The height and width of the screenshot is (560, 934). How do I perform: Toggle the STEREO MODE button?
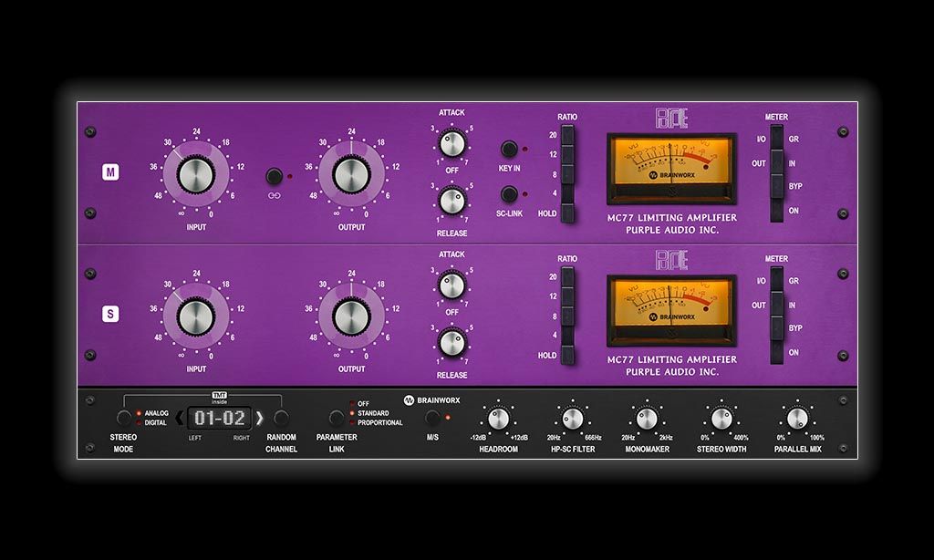[124, 419]
